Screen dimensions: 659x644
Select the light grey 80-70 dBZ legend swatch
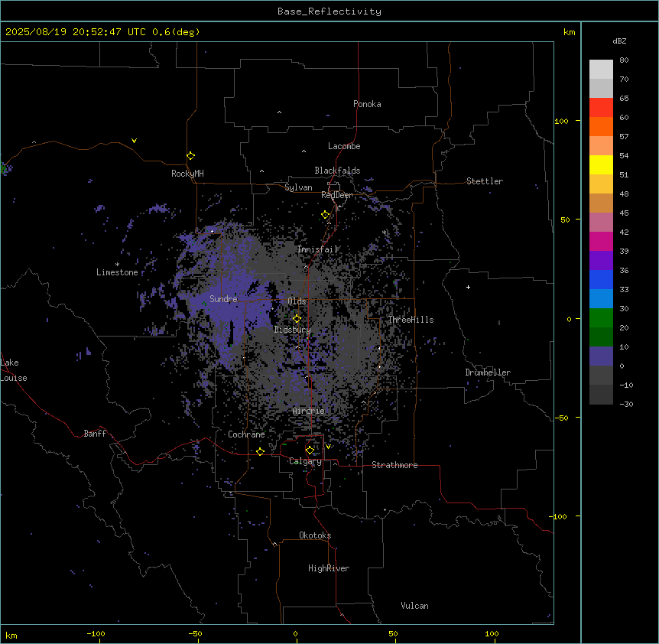pyautogui.click(x=601, y=70)
